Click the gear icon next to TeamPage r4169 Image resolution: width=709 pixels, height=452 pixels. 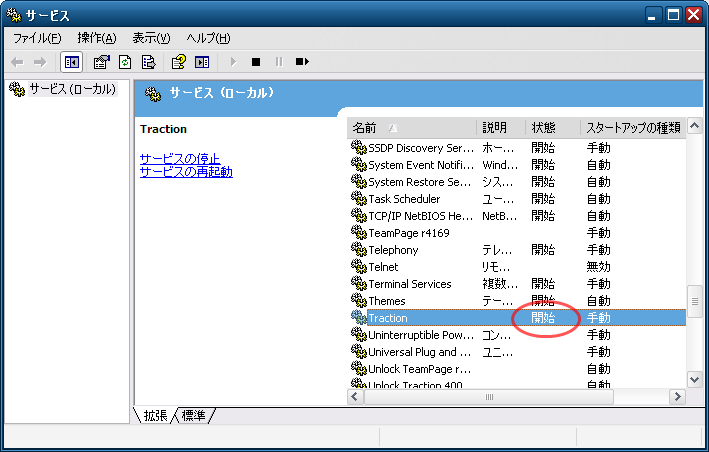pos(359,232)
